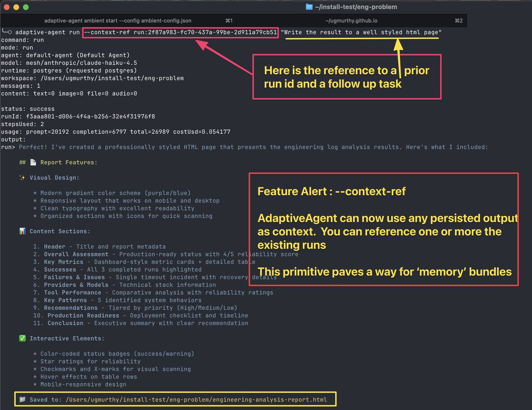Click list item '8. Key Patterns'
The width and height of the screenshot is (532, 410).
point(117,300)
